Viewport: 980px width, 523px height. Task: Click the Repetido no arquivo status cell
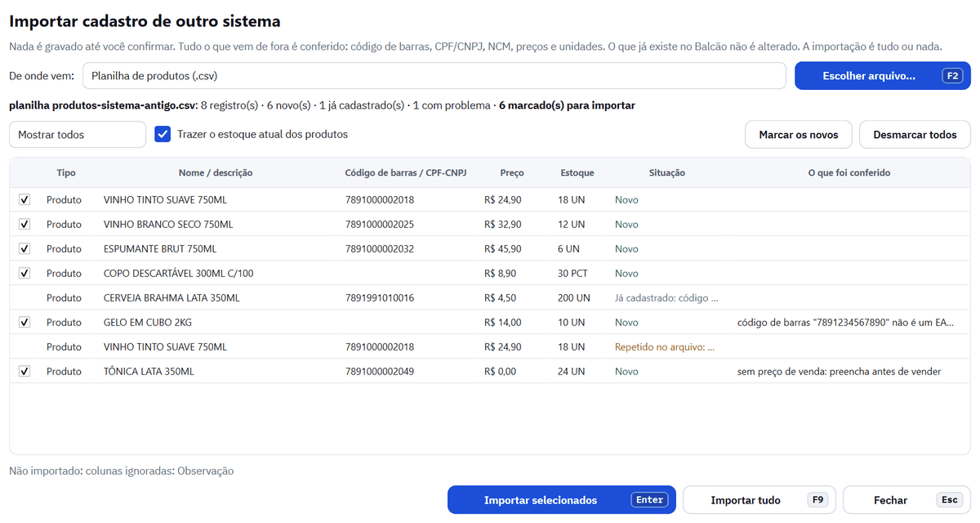click(665, 346)
